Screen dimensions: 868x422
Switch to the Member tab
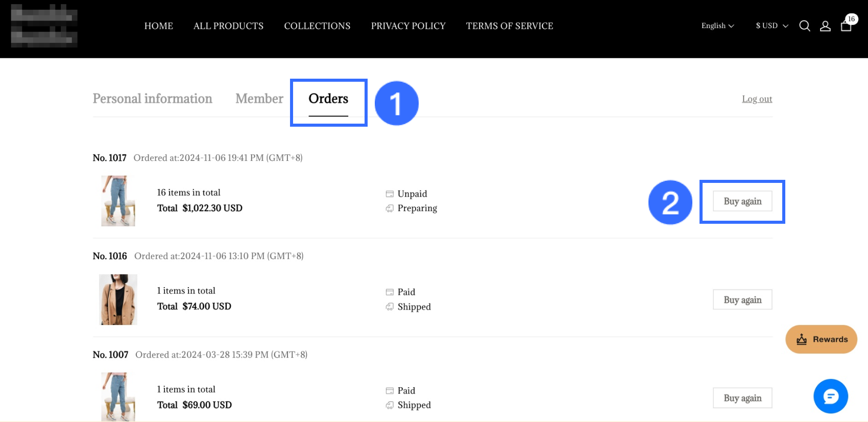click(259, 99)
